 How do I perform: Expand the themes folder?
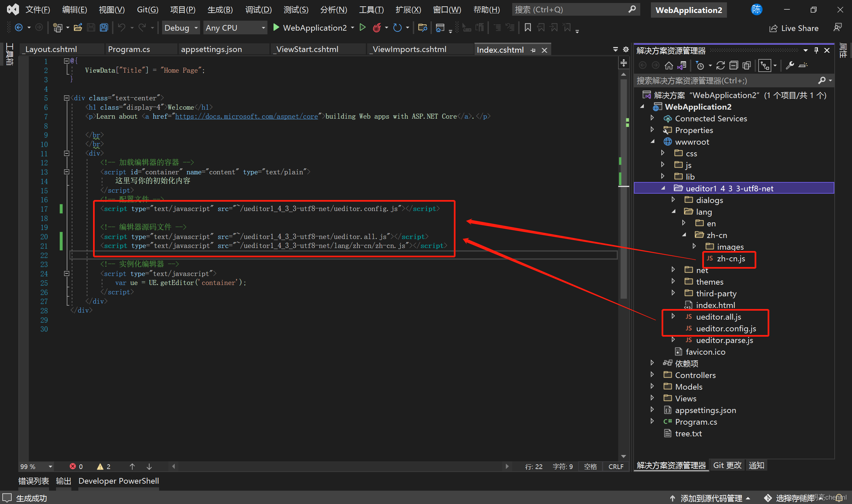[x=673, y=282]
